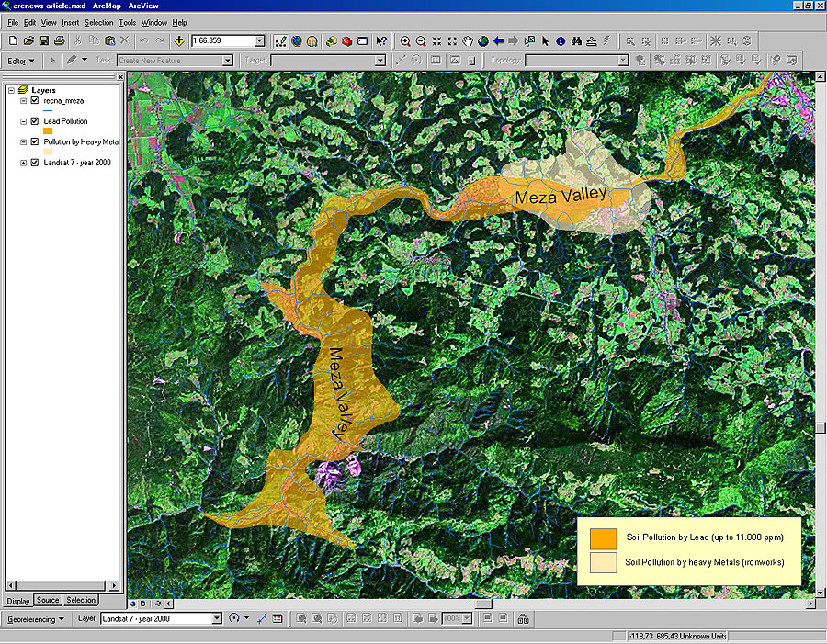Click the blue recna_meza line symbol
827x644 pixels.
(x=48, y=111)
